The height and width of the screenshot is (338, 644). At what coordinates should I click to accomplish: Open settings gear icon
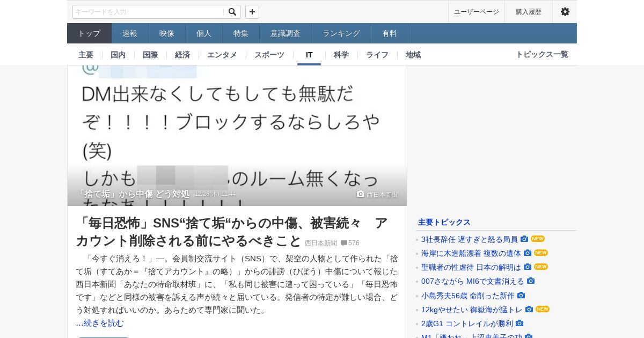[x=565, y=12]
